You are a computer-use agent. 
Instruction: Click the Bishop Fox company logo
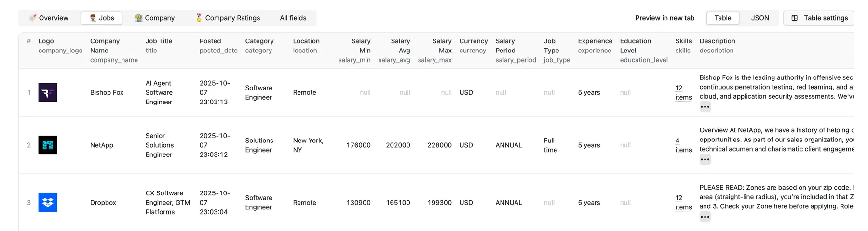[x=48, y=92]
